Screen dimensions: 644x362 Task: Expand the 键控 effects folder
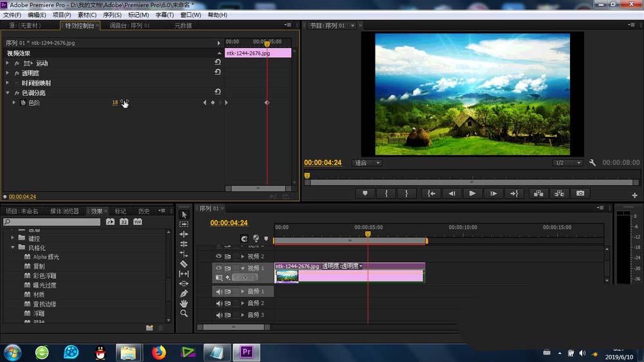coord(12,238)
